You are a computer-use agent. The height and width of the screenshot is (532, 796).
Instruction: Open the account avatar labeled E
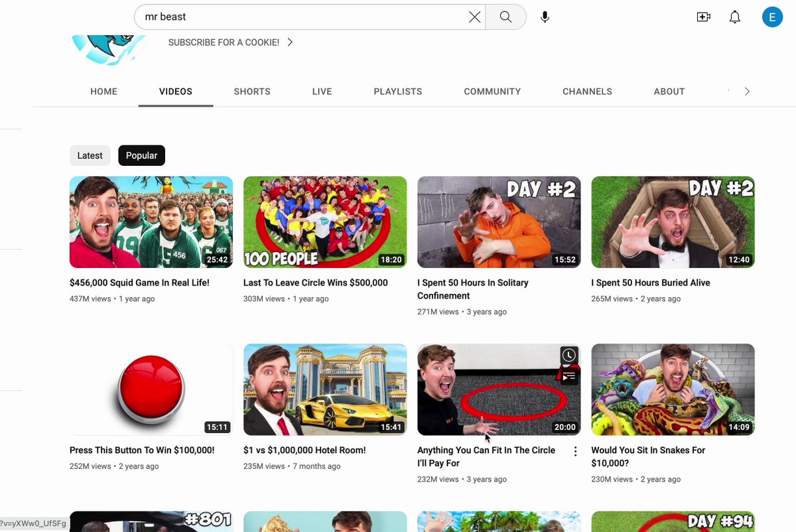(x=772, y=17)
